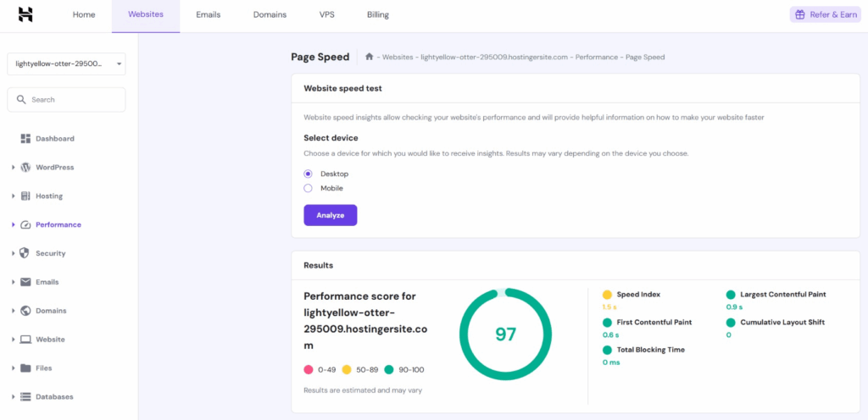Image resolution: width=868 pixels, height=420 pixels.
Task: Click the circular performance score gauge
Action: 505,334
